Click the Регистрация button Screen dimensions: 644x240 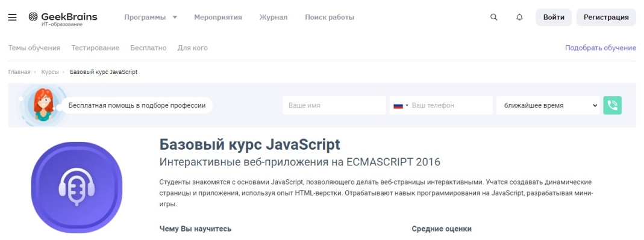point(606,17)
